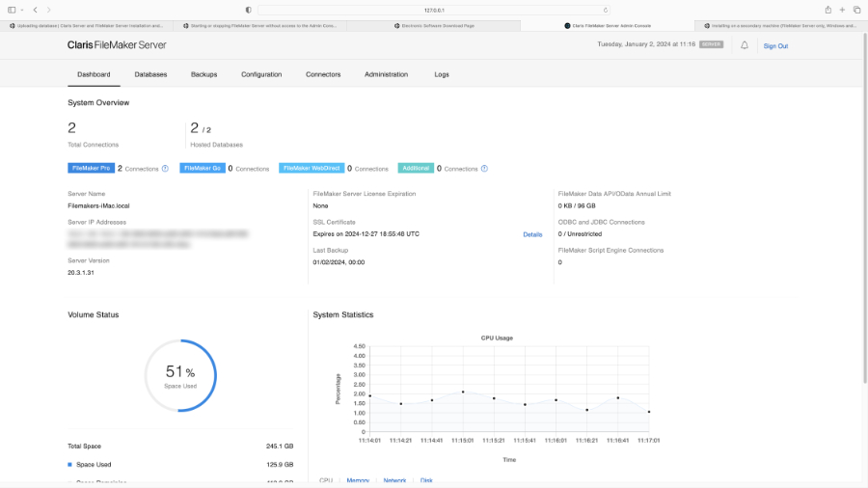The height and width of the screenshot is (488, 868).
Task: Expand the sidebar dropdown chevron in Safari
Action: pos(21,10)
